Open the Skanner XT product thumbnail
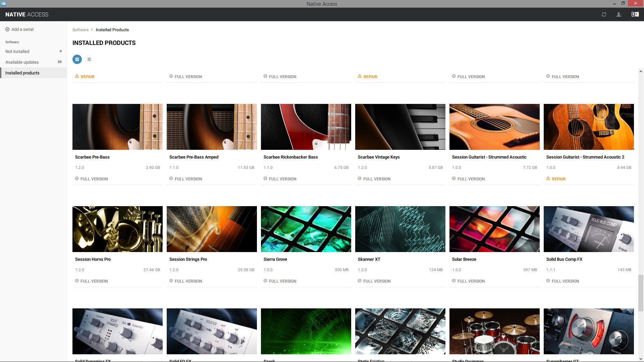 (400, 229)
